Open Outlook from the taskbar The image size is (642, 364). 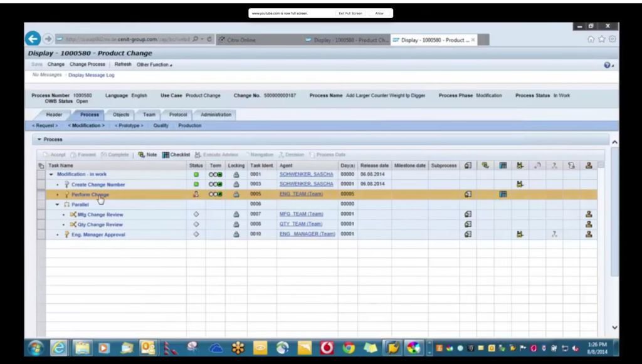tap(148, 348)
